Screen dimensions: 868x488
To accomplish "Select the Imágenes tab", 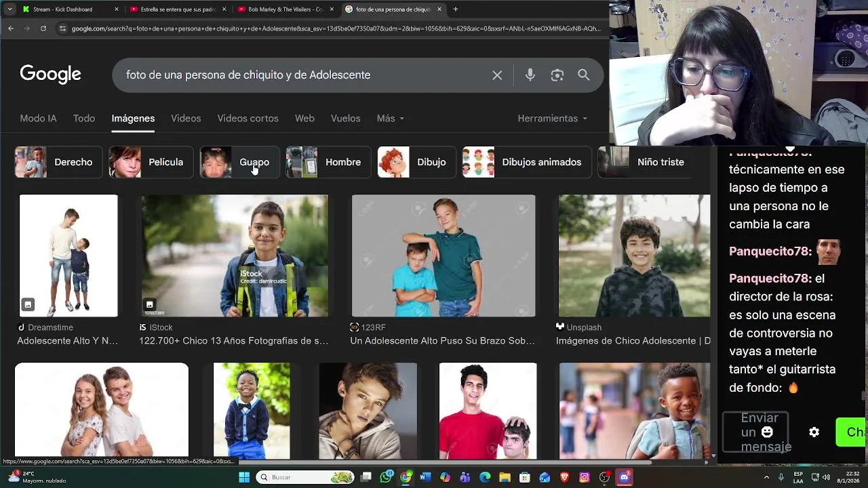I will [133, 119].
